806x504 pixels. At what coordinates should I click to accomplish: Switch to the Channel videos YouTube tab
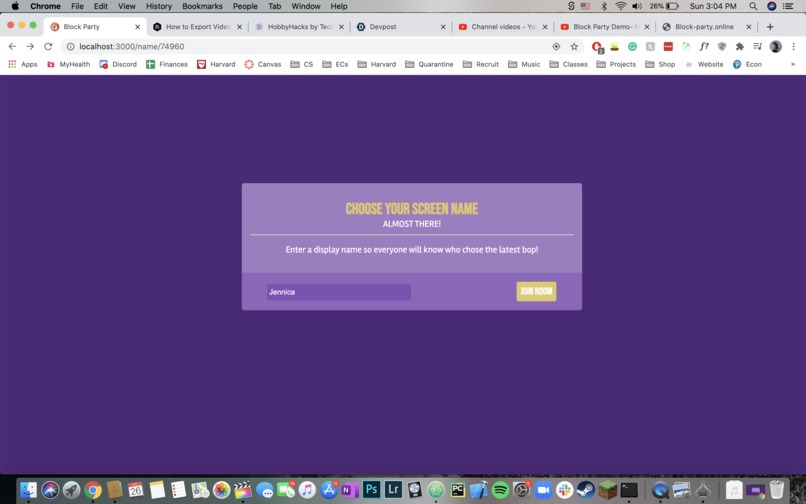(x=504, y=27)
